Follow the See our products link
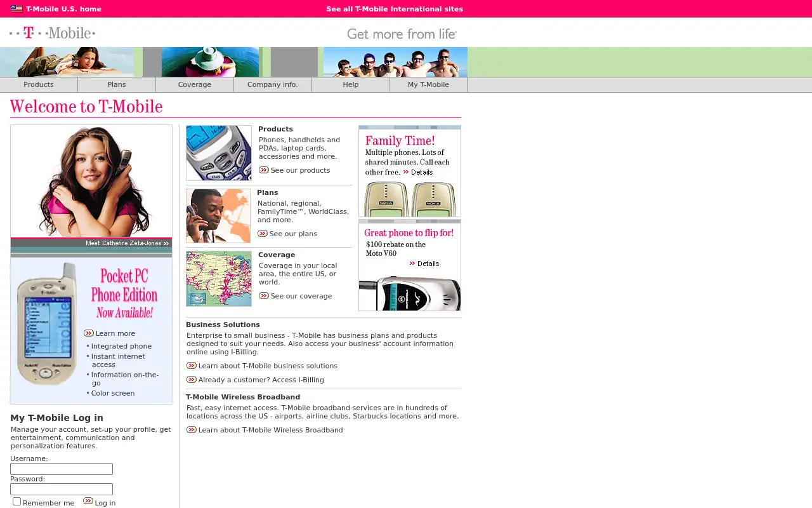 [300, 170]
